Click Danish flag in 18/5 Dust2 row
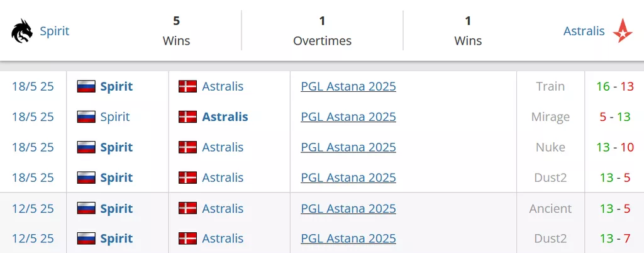Viewport: 644px width, 253px height. [187, 177]
